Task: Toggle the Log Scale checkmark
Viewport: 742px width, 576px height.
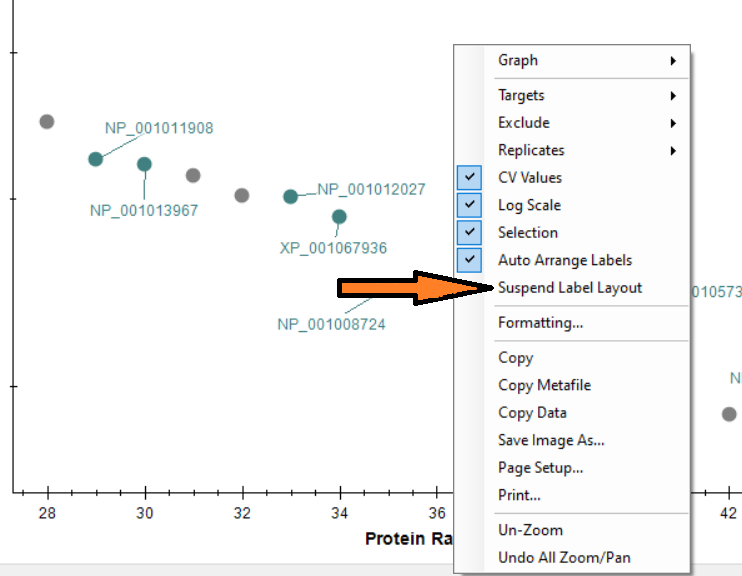Action: 529,205
